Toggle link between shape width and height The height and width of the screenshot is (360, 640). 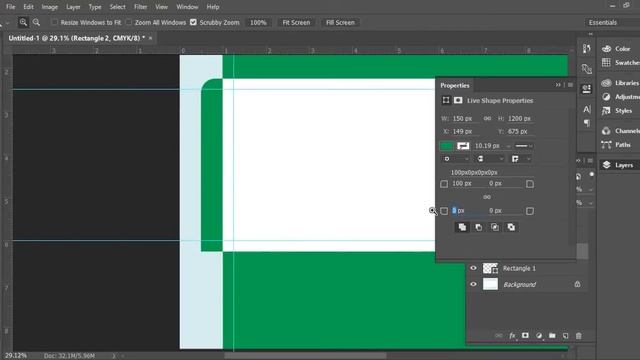487,118
